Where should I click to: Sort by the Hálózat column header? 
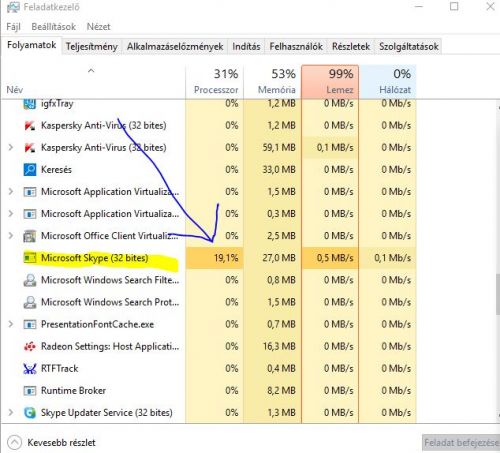pyautogui.click(x=388, y=82)
